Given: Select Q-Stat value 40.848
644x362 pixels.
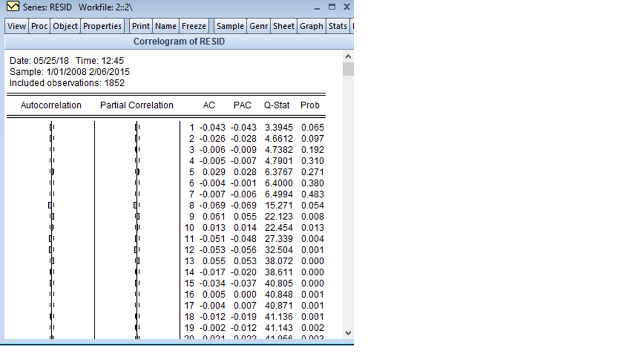Looking at the screenshot, I should coord(279,294).
